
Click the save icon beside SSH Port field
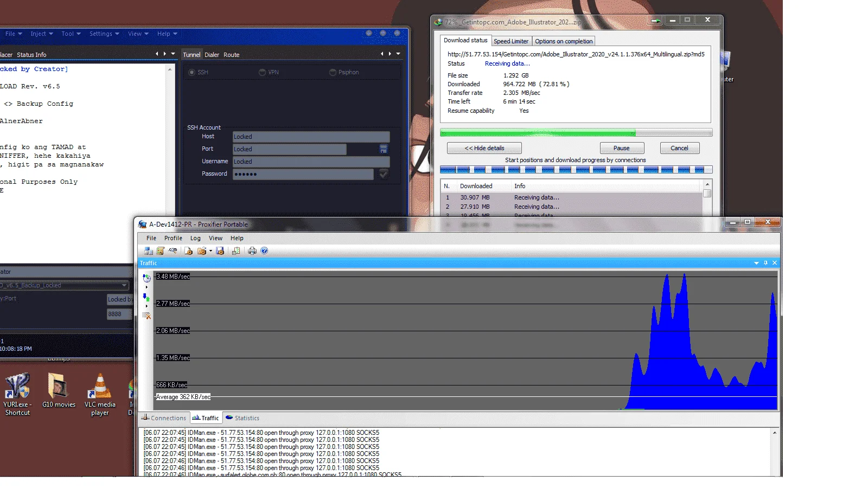pos(384,149)
